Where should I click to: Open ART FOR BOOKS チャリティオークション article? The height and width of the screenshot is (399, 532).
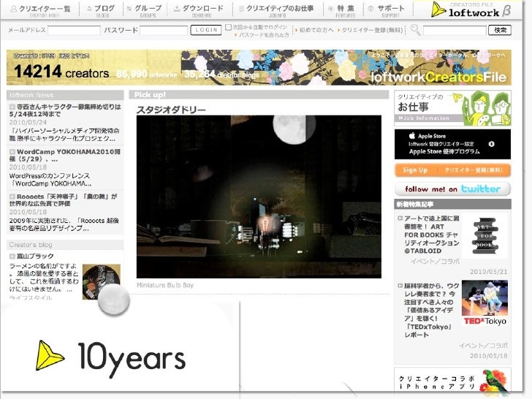point(432,235)
